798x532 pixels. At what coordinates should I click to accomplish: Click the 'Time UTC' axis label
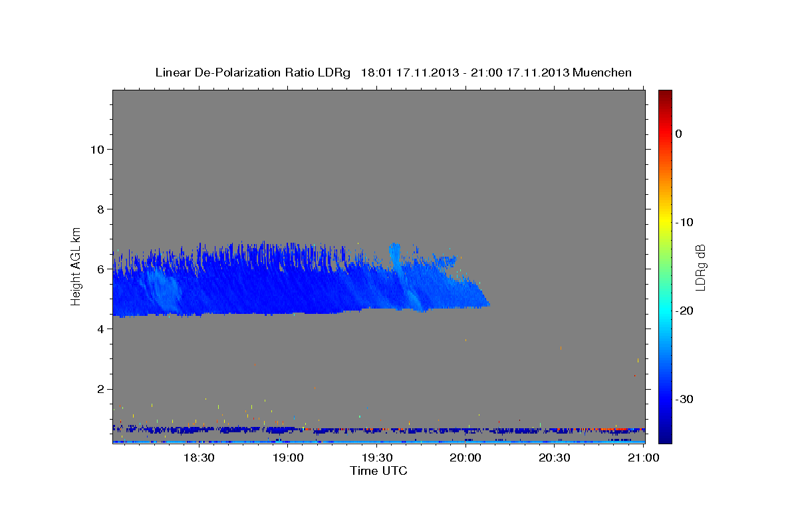378,471
